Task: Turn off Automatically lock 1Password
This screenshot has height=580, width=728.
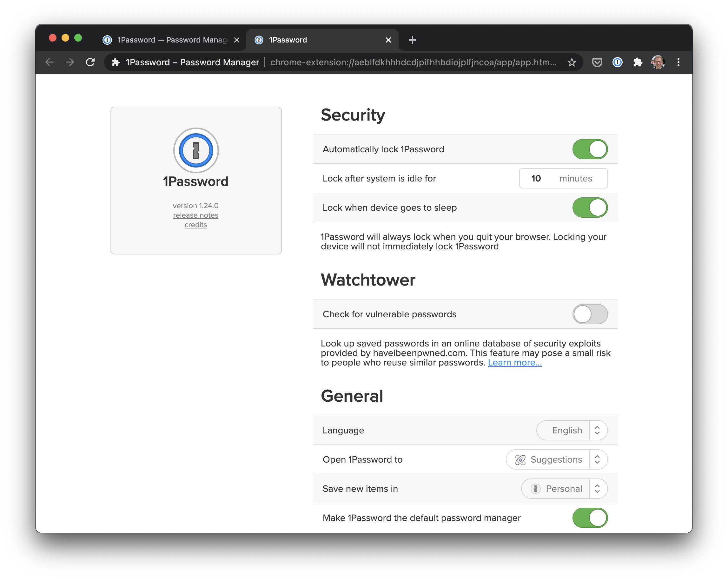Action: pos(590,149)
